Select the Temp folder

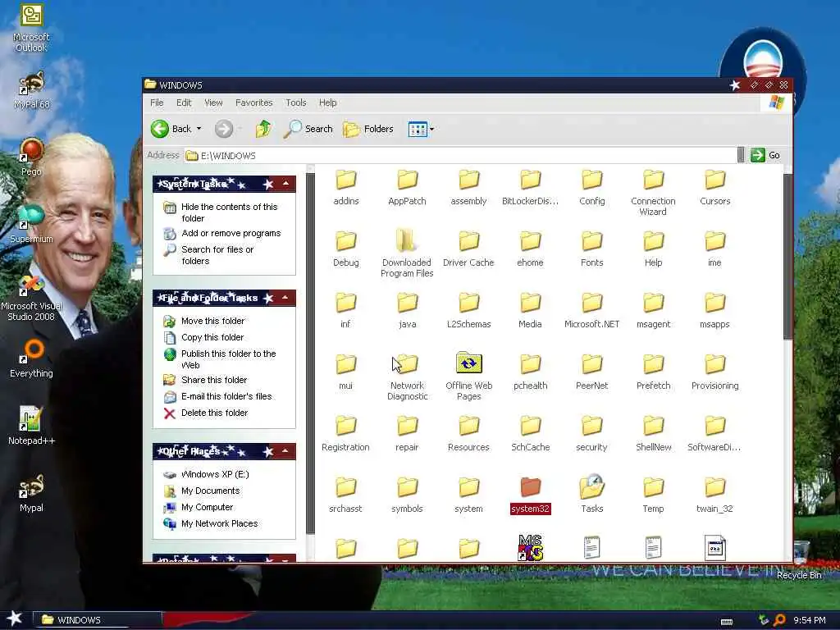tap(653, 495)
